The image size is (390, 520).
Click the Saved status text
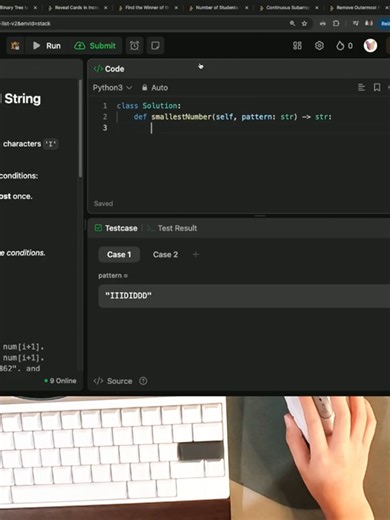pyautogui.click(x=103, y=203)
